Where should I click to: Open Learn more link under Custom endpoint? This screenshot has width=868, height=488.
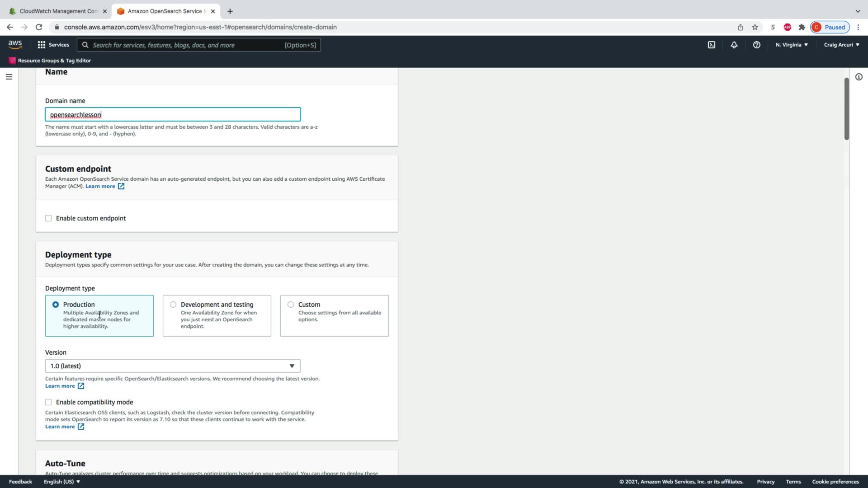coord(100,186)
